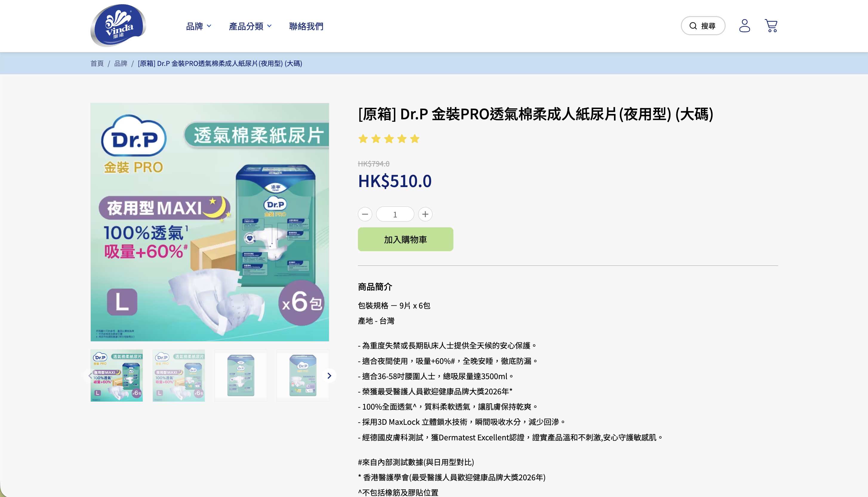Click the Dermatest Excellent description line
Viewport: 868px width, 497px height.
510,437
